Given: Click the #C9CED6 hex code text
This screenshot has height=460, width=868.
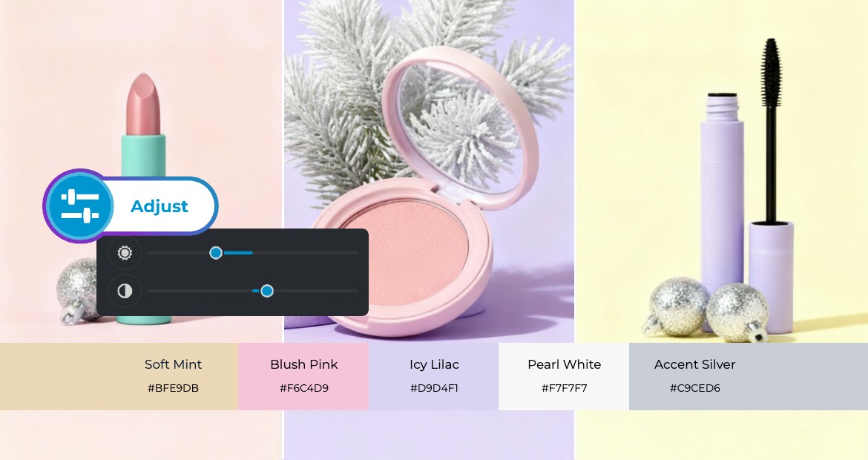Looking at the screenshot, I should pos(694,388).
